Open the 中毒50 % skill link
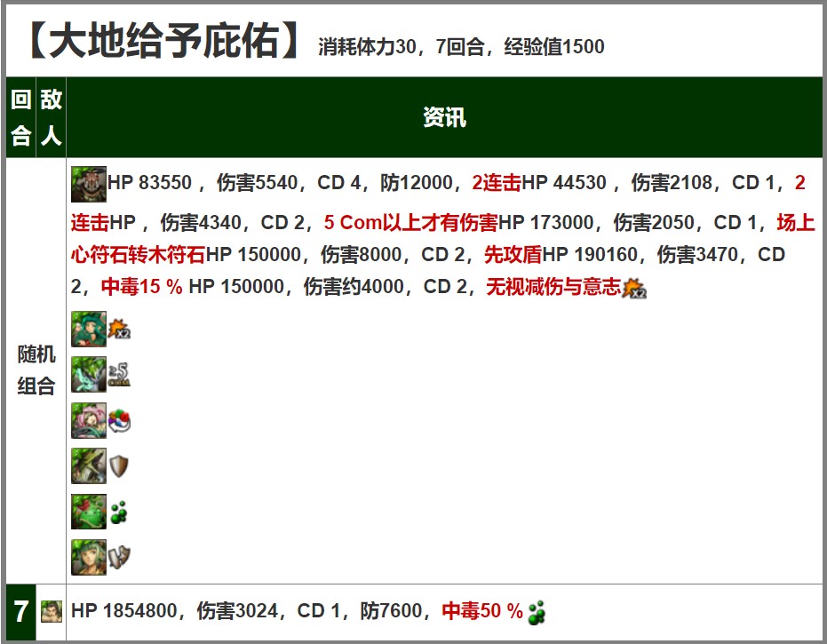The image size is (827, 644). (482, 611)
